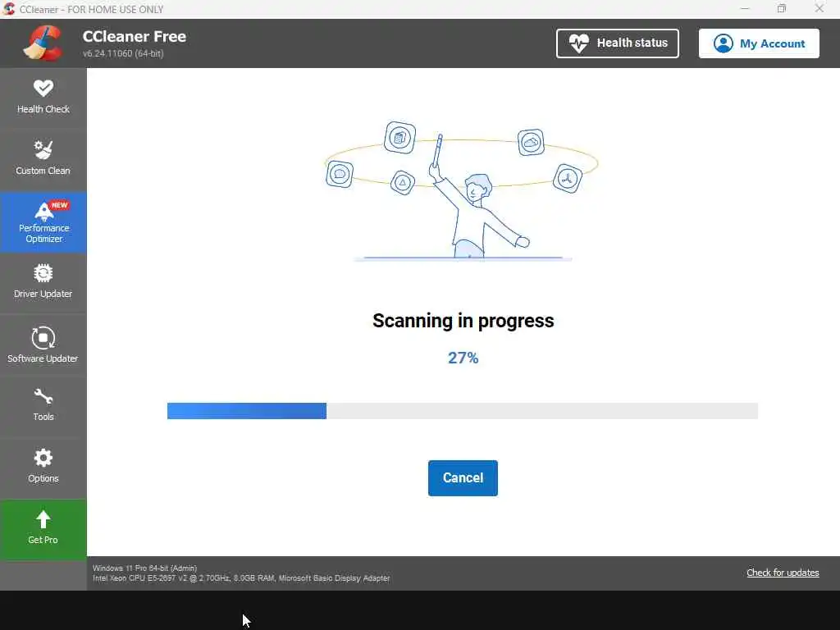The width and height of the screenshot is (840, 630).
Task: Click the CCleaner logo in the header
Action: coord(43,43)
